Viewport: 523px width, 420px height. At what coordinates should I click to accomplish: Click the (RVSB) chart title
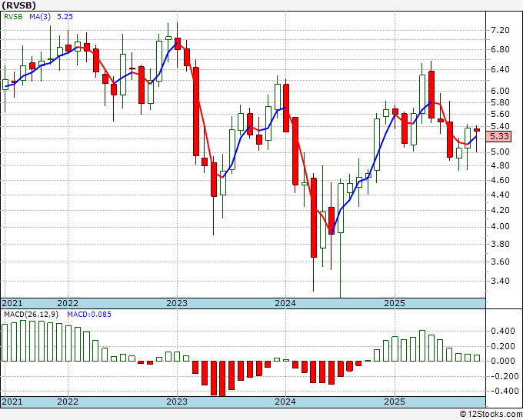coord(18,5)
